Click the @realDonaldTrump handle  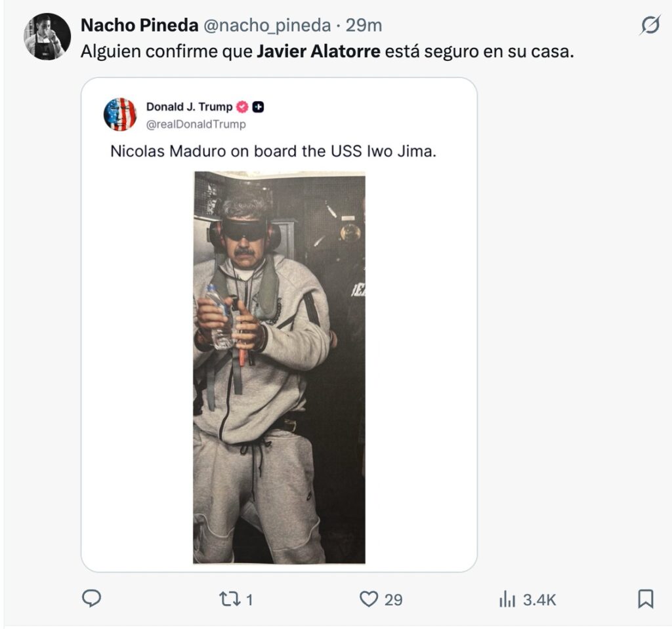click(x=196, y=123)
